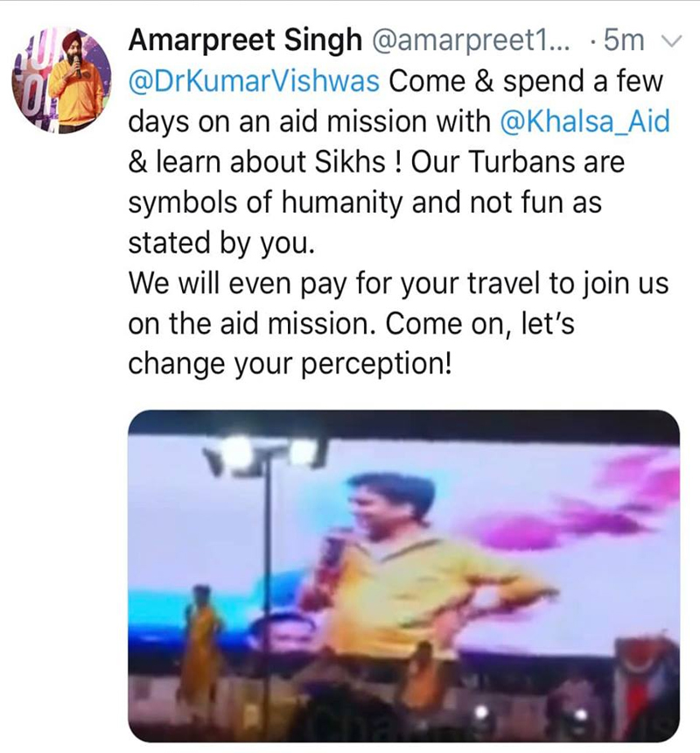This screenshot has height=753, width=700.
Task: Open the @amarpreet1... handle
Action: 470,40
